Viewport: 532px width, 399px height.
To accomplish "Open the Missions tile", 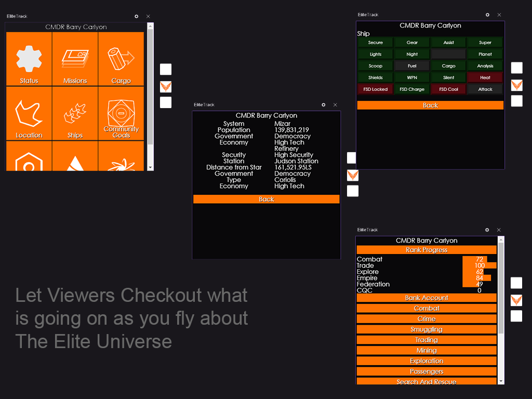I will pyautogui.click(x=75, y=59).
